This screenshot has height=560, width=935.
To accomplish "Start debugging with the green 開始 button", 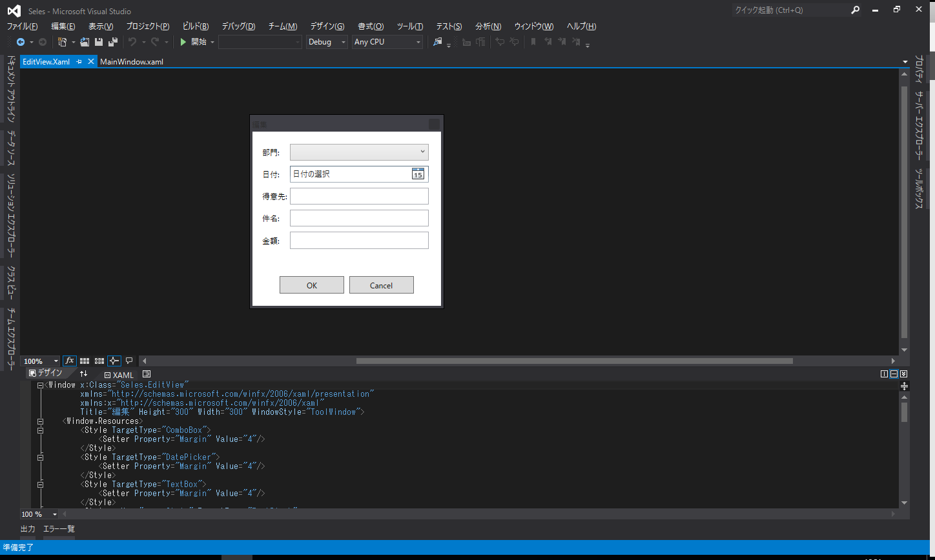I will [193, 42].
